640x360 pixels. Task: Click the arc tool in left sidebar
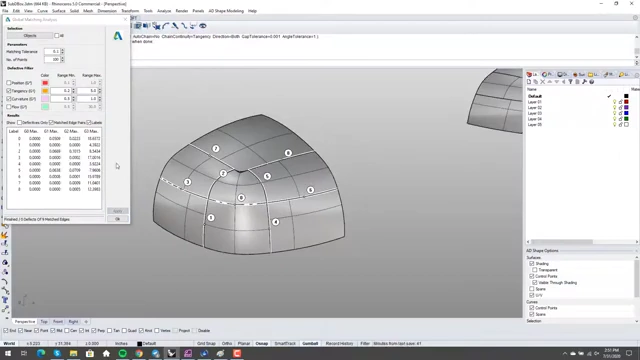5,282
